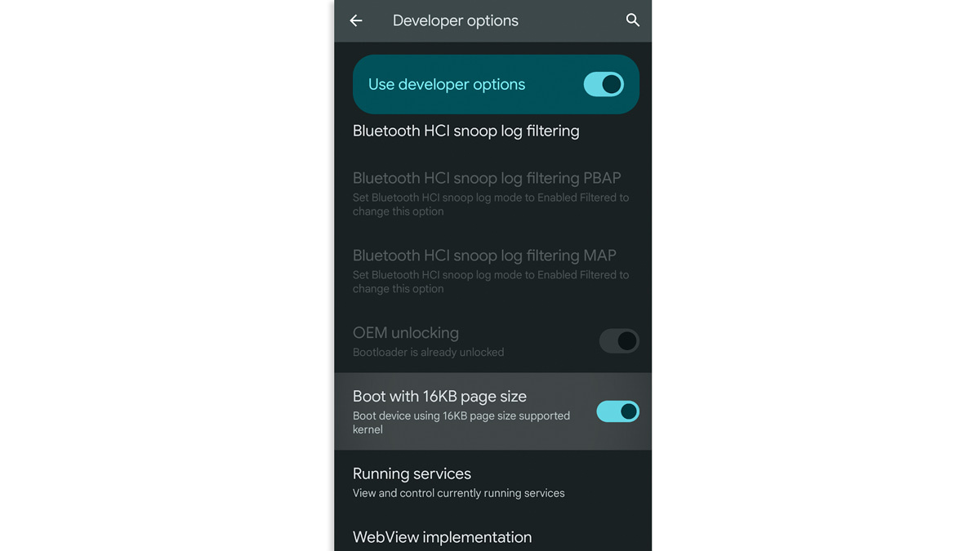The height and width of the screenshot is (551, 980).
Task: Open search with the magnifier icon
Action: [x=632, y=20]
